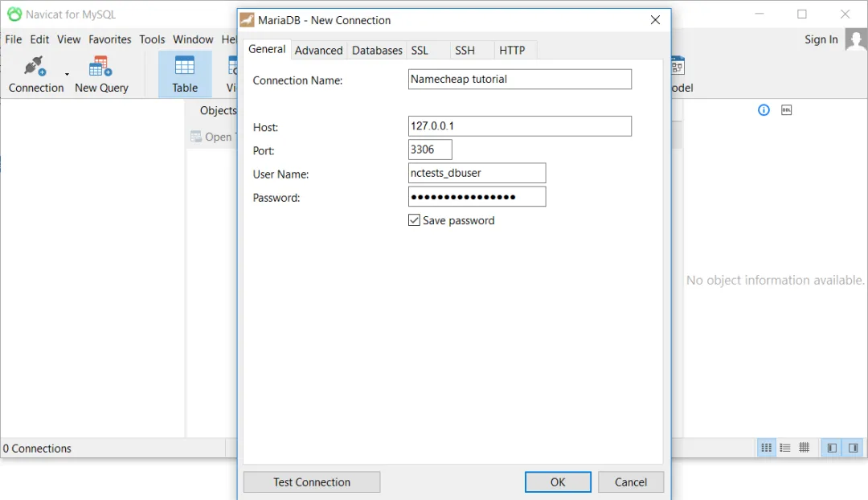The width and height of the screenshot is (868, 500).
Task: Switch to detail grid view in status bar
Action: coord(805,448)
